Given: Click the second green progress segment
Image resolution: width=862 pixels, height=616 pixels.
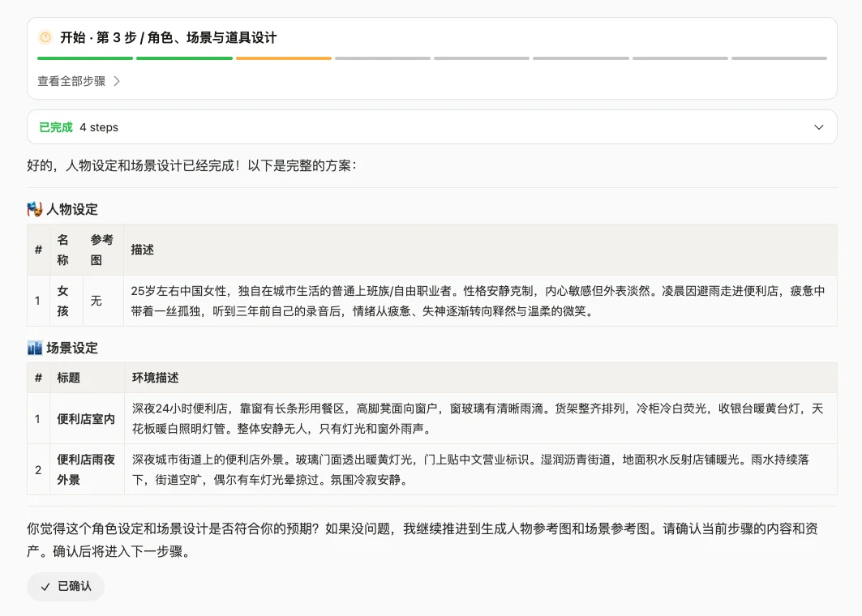Looking at the screenshot, I should click(x=184, y=58).
